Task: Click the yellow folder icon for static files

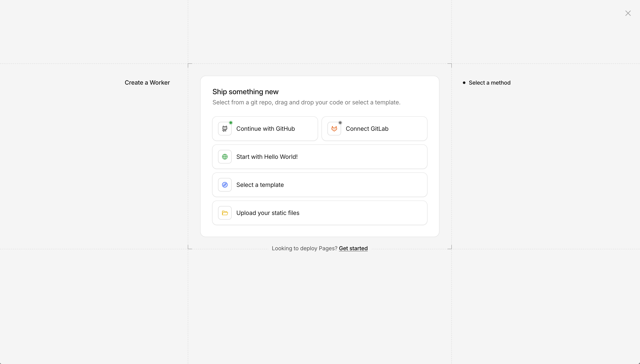Action: click(225, 213)
